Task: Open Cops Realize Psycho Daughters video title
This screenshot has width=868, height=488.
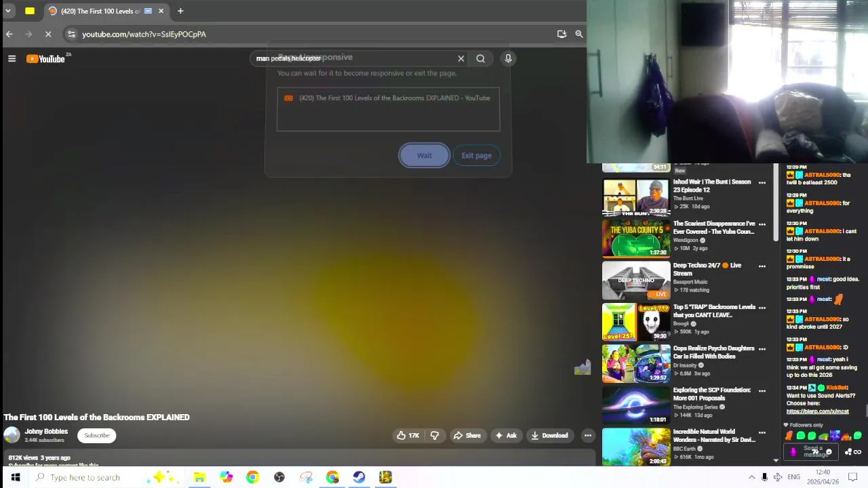Action: [713, 352]
